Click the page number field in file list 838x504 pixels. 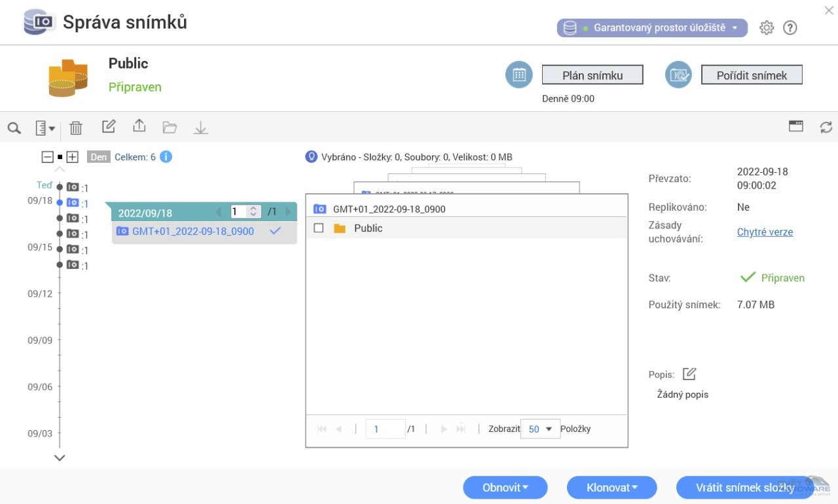click(x=385, y=429)
